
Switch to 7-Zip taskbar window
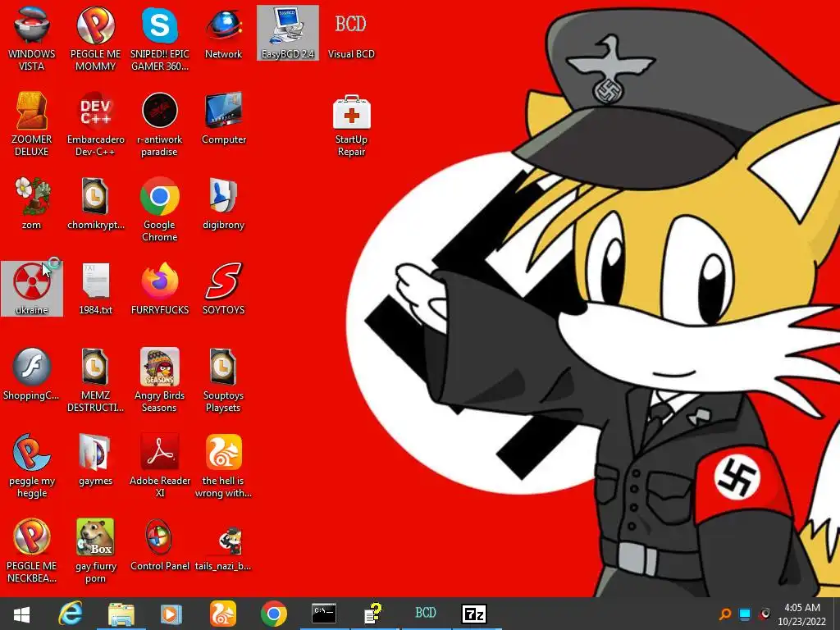tap(474, 614)
